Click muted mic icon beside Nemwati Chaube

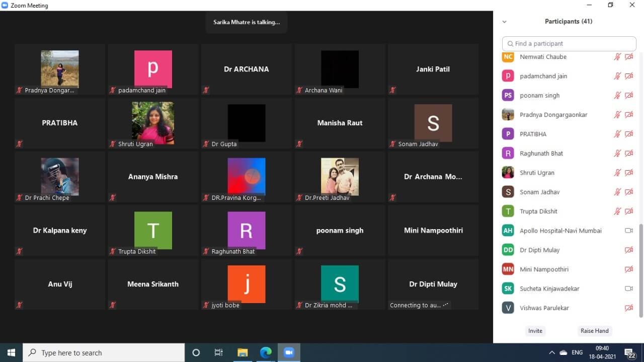[617, 57]
